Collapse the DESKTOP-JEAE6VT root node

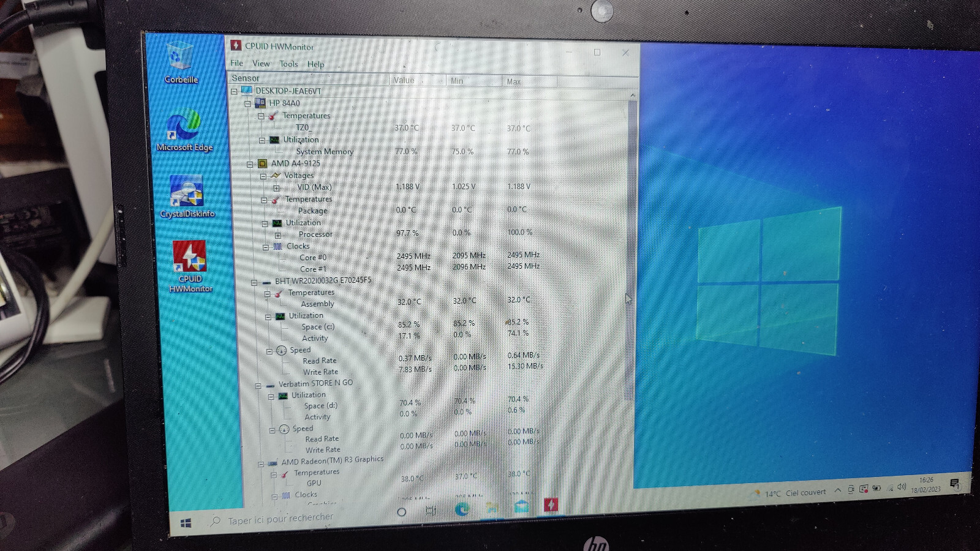point(234,91)
